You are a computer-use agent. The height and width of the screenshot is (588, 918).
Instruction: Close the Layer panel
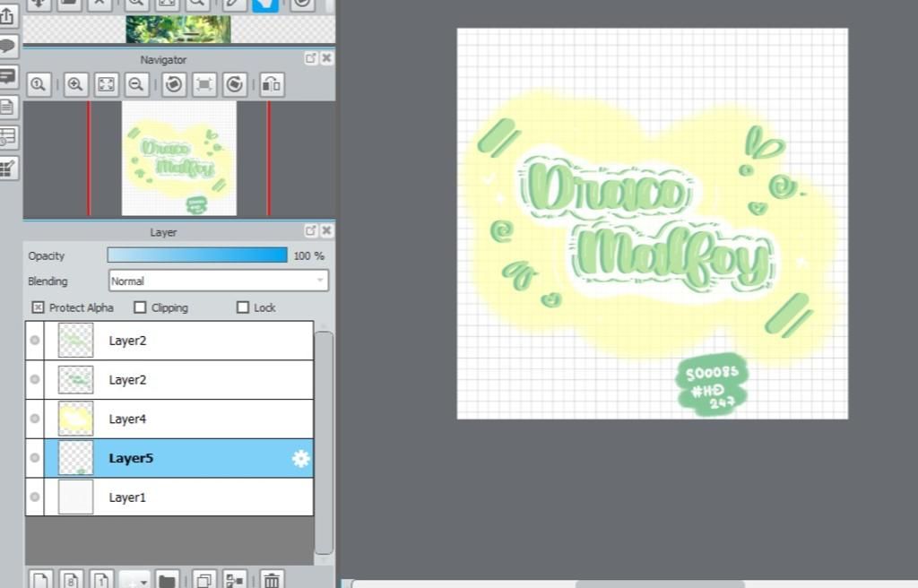[x=326, y=230]
